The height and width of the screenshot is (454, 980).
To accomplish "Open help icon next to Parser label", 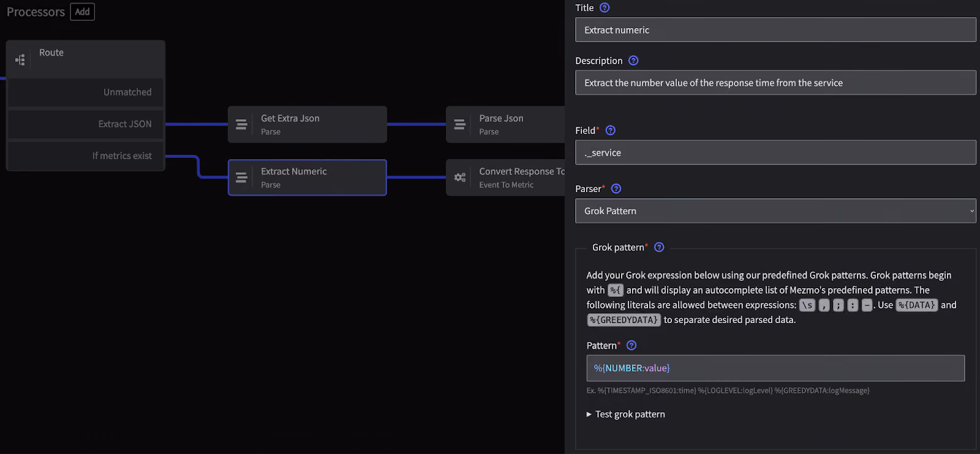I will pyautogui.click(x=616, y=188).
